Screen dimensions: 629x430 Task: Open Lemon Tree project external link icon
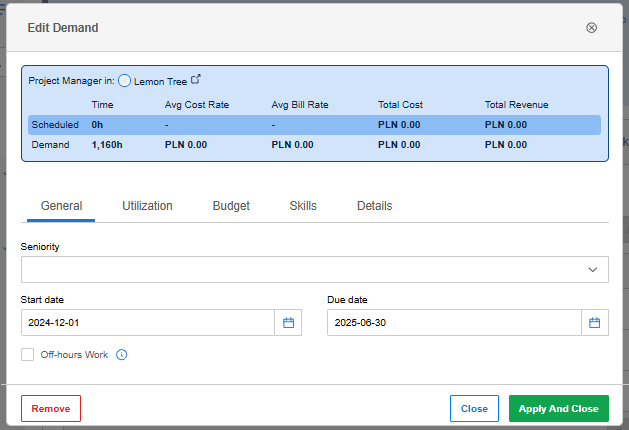(x=195, y=79)
